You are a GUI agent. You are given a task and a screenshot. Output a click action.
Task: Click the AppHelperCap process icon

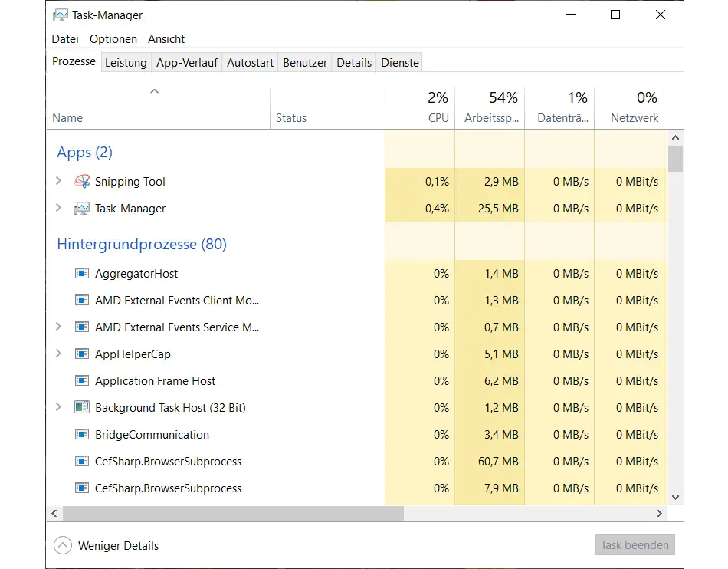82,354
